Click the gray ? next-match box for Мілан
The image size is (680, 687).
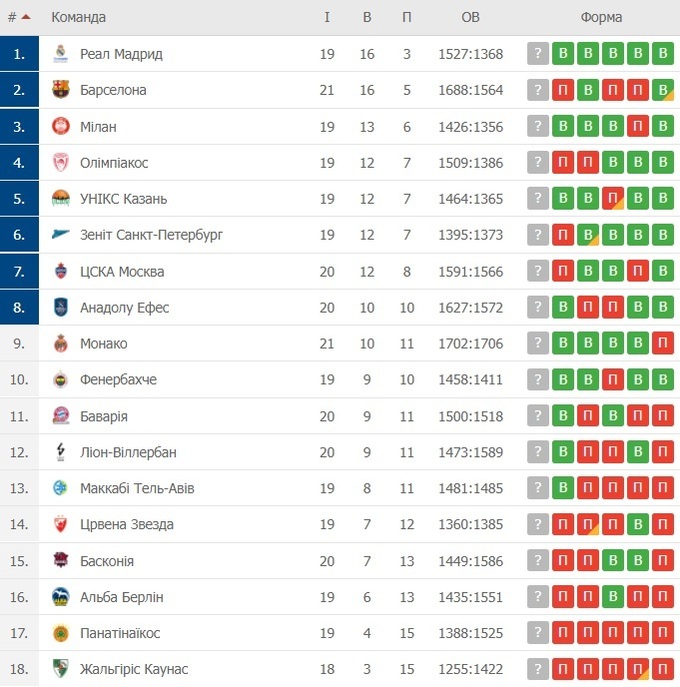[538, 127]
